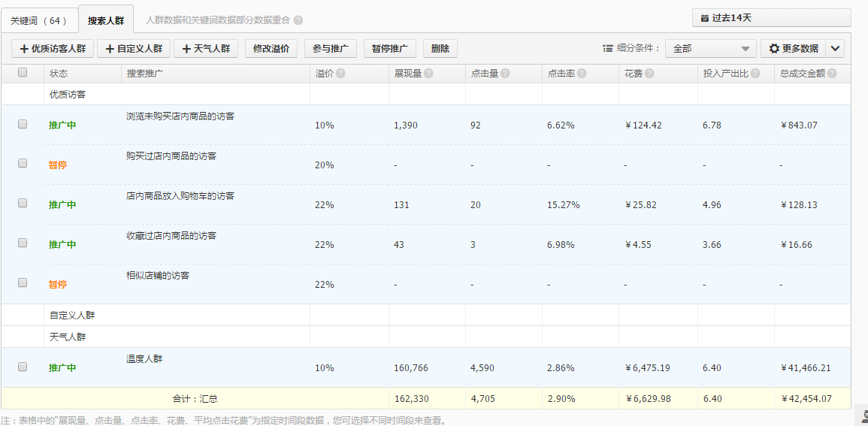The width and height of the screenshot is (868, 426).
Task: Select the 搜索人群 tab
Action: pos(106,20)
